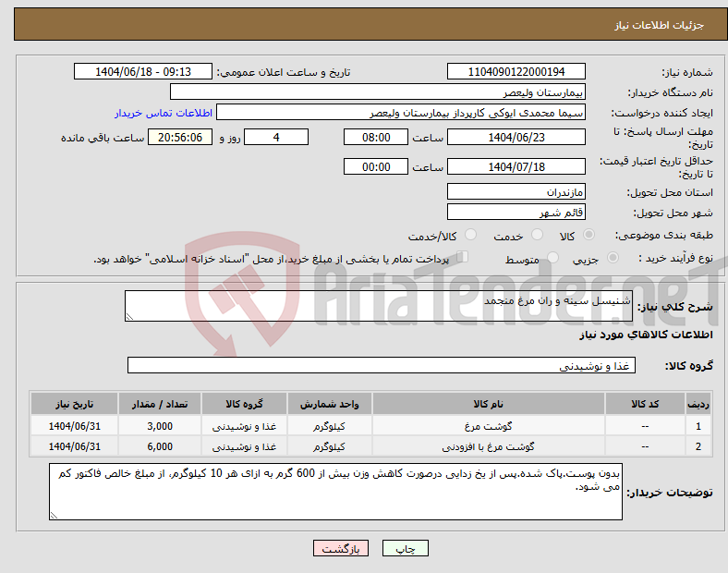Click the اطلاعات کالاهای مورد نیاز heading
Viewport: 728px width, 573px height.
(646, 335)
